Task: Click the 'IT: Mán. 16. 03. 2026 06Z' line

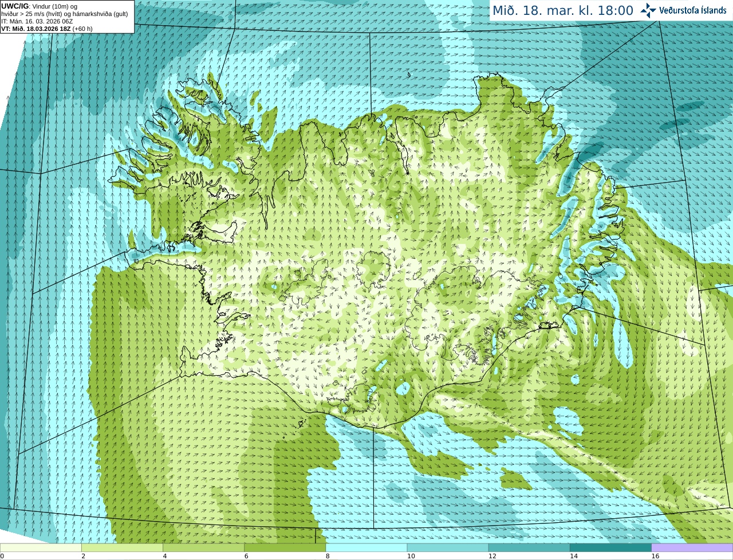Action: pos(37,21)
